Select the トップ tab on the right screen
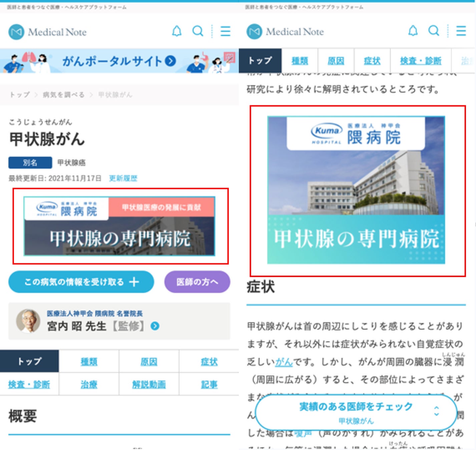Viewport: 476px width, 450px height. (x=260, y=61)
